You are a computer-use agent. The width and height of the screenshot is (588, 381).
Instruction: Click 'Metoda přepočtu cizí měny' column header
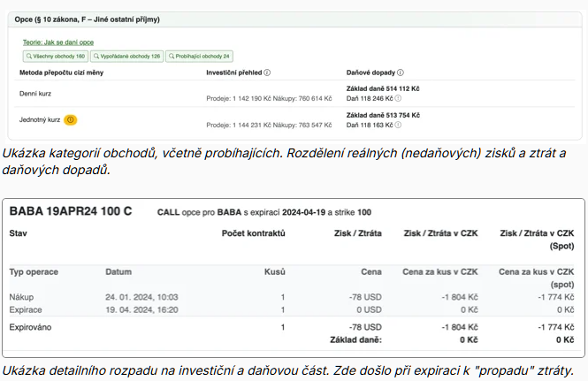[62, 72]
